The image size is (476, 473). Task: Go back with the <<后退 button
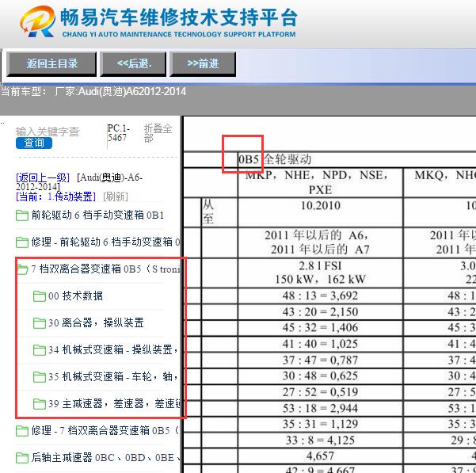(x=133, y=63)
